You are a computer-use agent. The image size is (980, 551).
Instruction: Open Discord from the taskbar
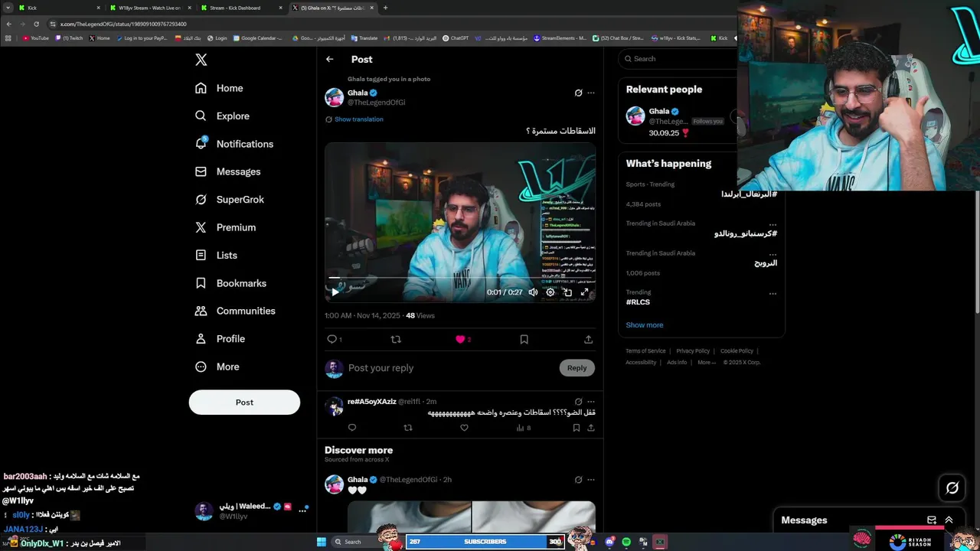(x=609, y=542)
